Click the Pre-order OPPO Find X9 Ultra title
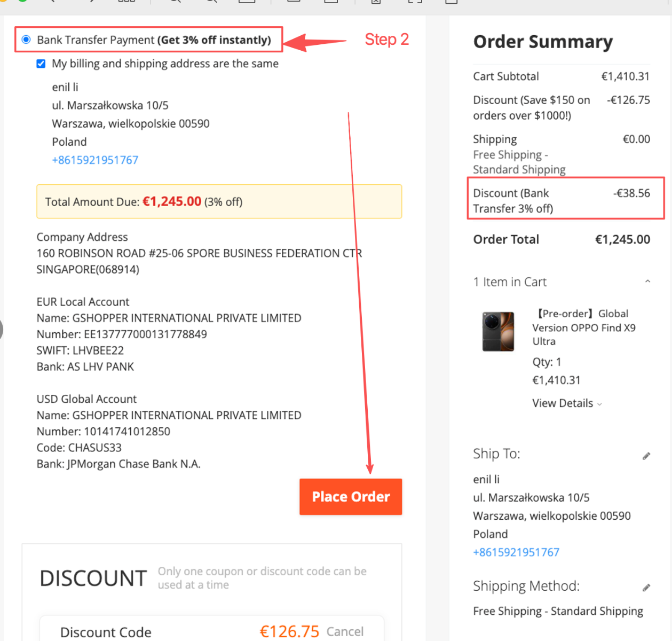Screen dimensions: 672x641 (583, 327)
